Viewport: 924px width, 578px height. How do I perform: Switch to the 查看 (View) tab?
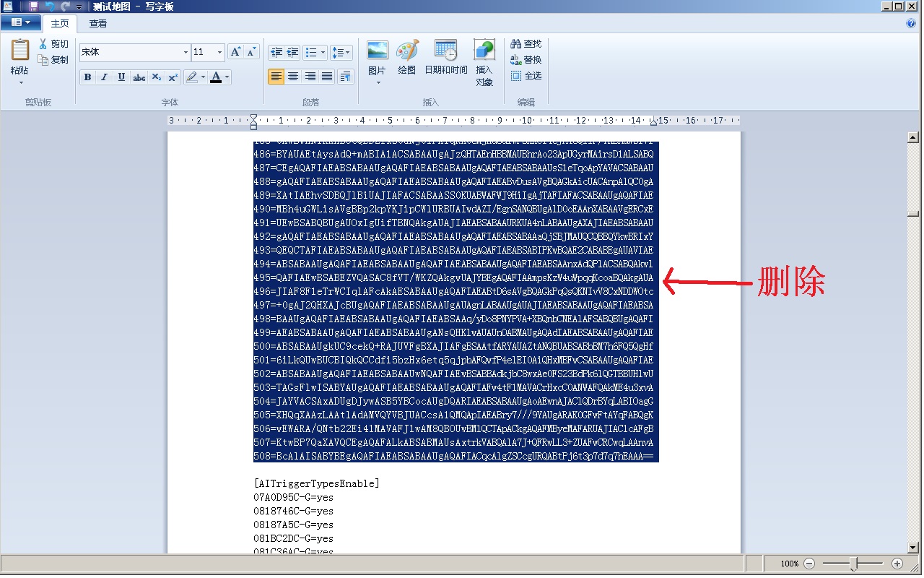[98, 24]
